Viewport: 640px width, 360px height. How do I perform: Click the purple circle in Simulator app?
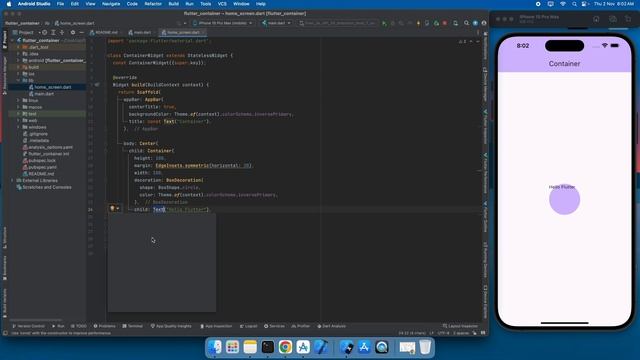tap(564, 199)
